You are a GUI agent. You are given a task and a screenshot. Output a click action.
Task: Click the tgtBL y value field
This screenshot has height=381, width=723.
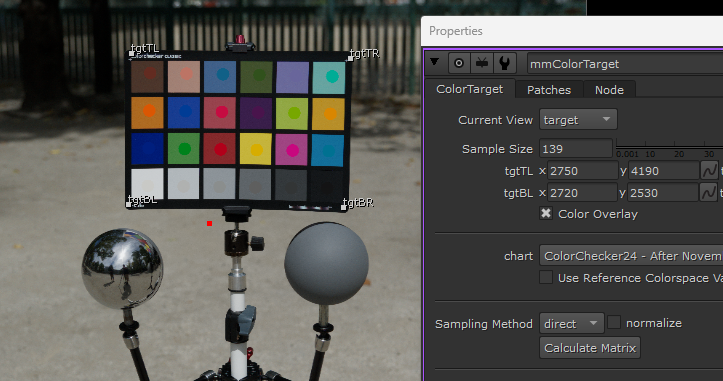point(663,192)
